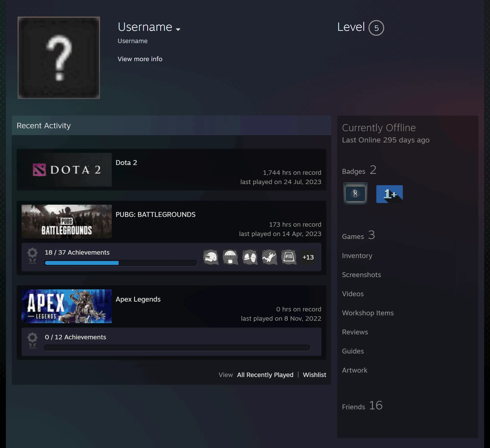Click PUBG achievements trophy icon
Viewport: 490px width, 448px height.
(32, 256)
